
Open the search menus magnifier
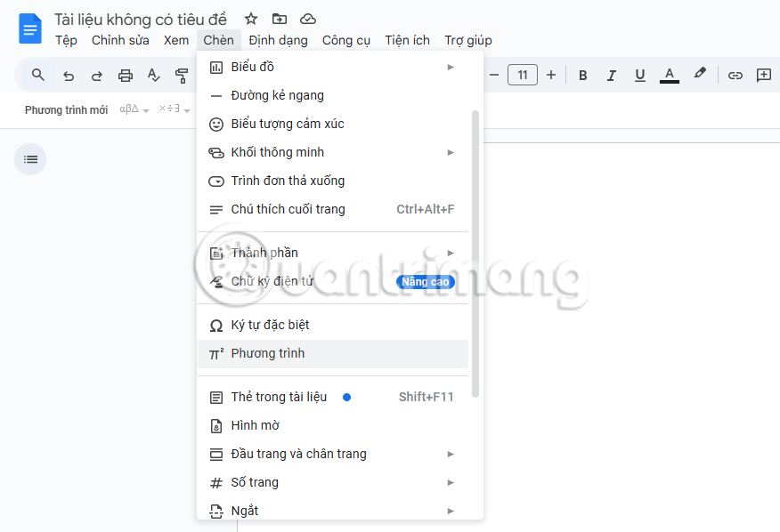tap(38, 75)
